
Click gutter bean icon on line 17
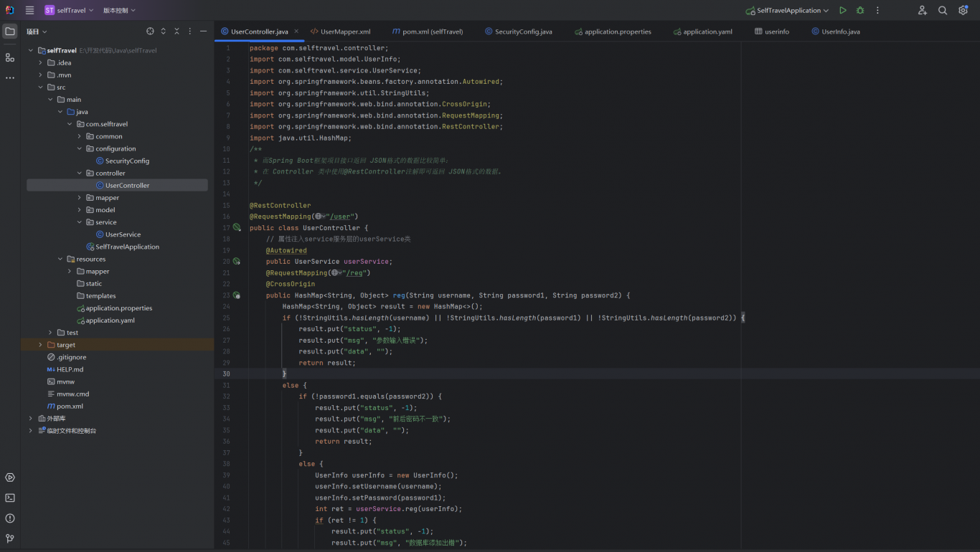click(x=237, y=227)
